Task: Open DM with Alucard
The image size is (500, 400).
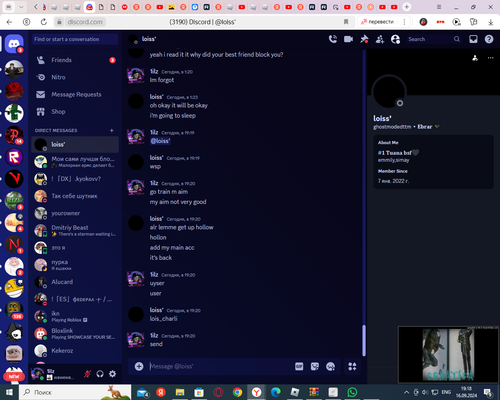Action: [x=75, y=282]
